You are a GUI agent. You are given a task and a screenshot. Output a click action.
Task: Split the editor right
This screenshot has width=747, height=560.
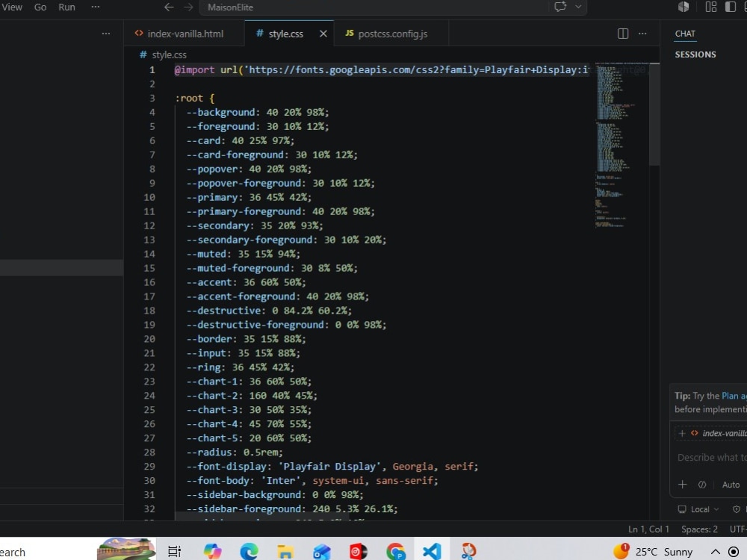point(623,34)
